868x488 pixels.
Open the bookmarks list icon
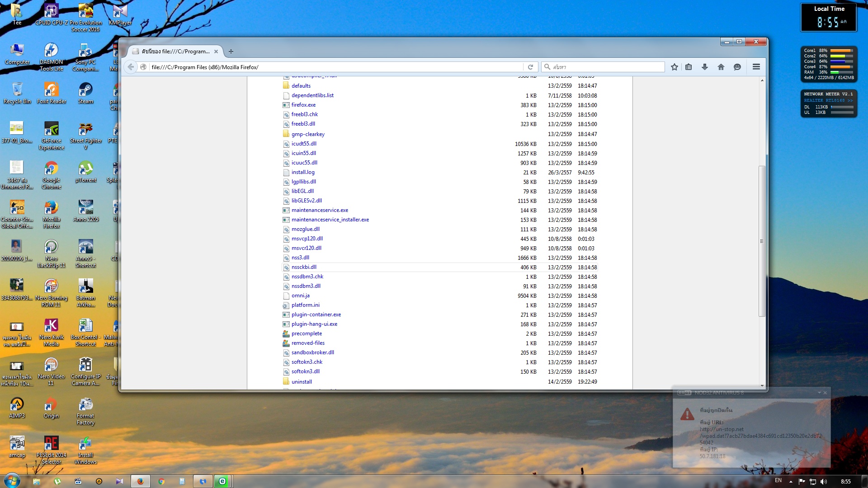[x=689, y=67]
